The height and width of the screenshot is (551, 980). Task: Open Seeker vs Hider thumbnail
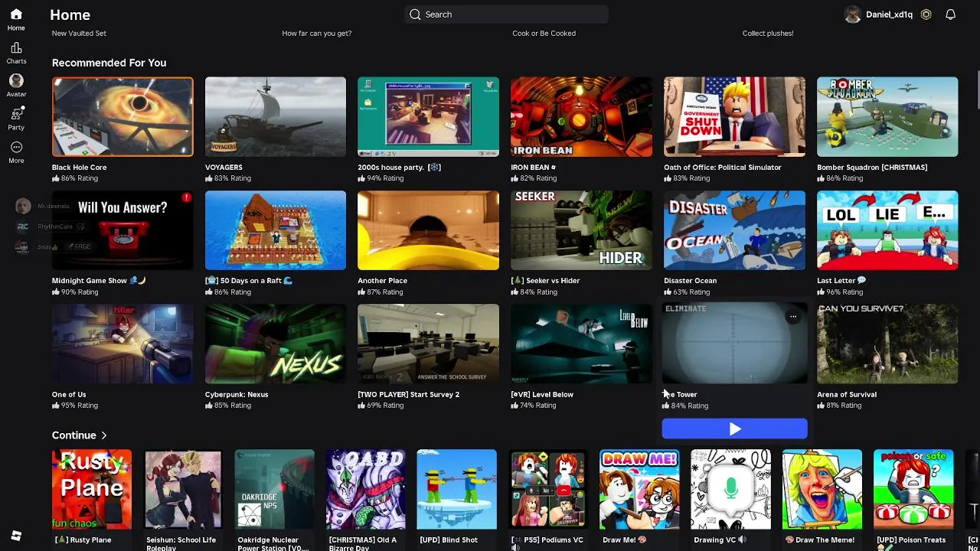(581, 230)
